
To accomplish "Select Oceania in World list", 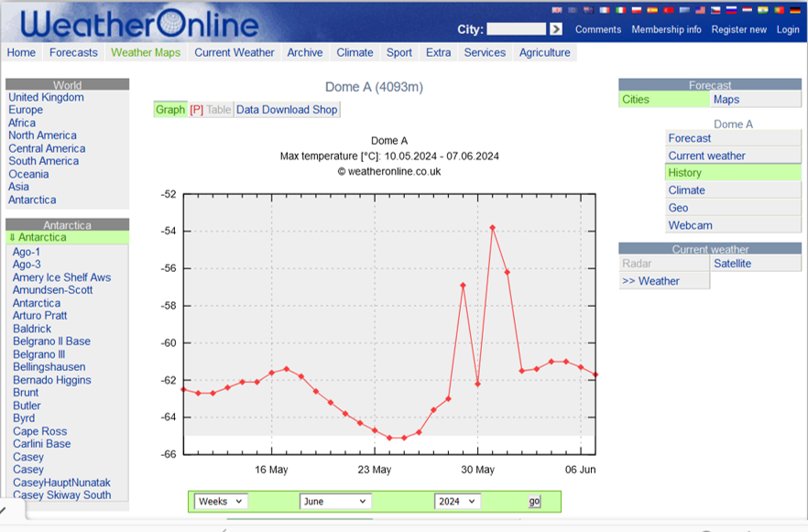I will (x=28, y=174).
